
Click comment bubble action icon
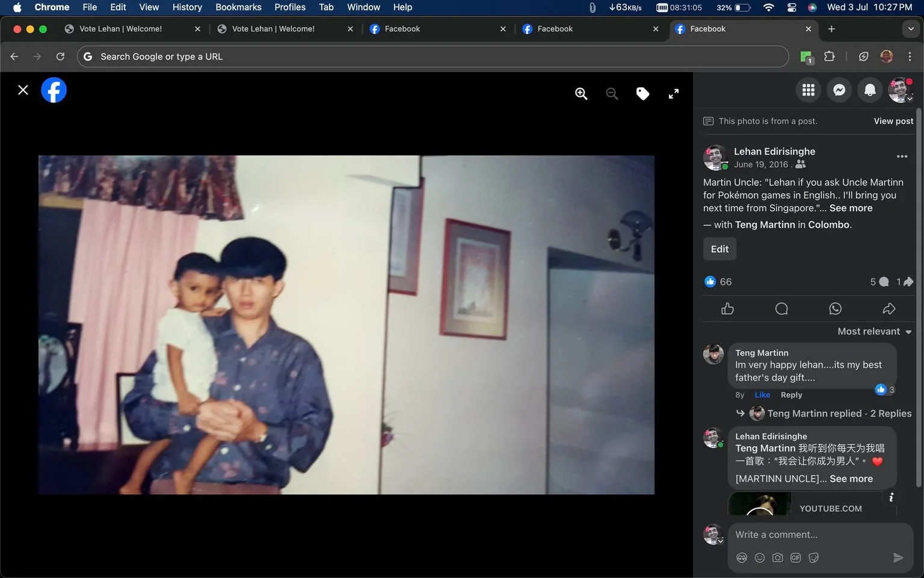point(781,309)
